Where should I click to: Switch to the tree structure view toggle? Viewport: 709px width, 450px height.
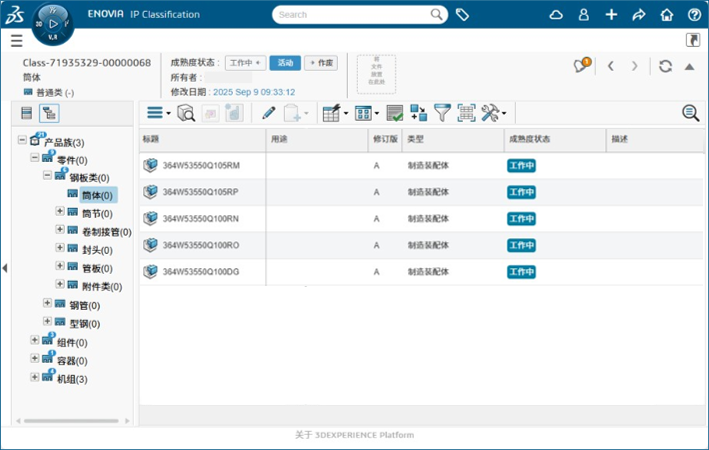point(49,114)
